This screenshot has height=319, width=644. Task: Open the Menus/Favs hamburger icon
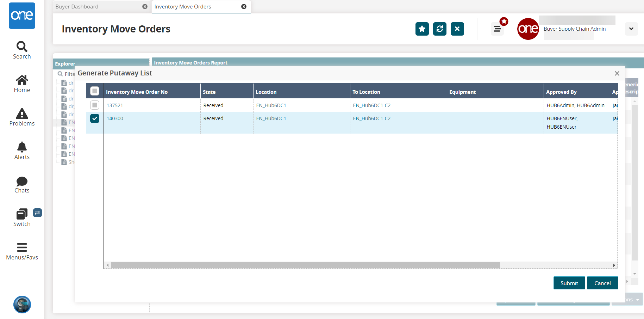point(22,247)
